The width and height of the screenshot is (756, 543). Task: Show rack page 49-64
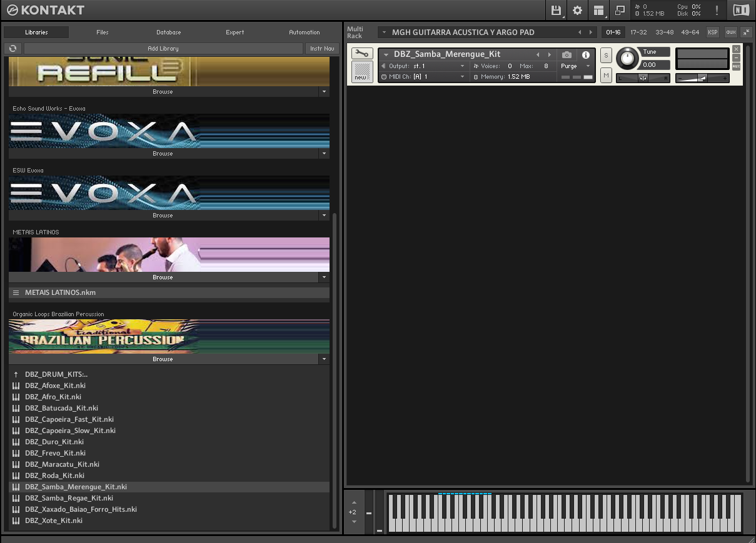(x=690, y=32)
